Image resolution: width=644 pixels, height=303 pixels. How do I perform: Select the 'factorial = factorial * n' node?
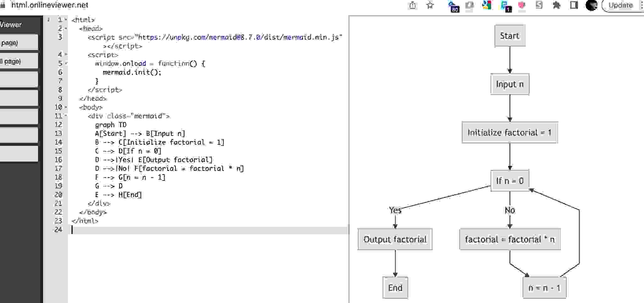(509, 239)
